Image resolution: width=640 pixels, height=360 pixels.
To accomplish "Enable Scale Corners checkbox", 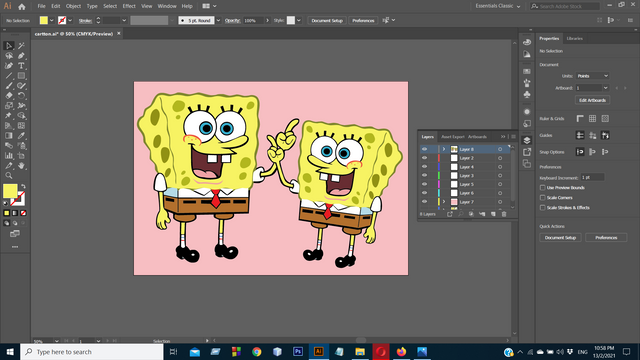I will point(542,198).
